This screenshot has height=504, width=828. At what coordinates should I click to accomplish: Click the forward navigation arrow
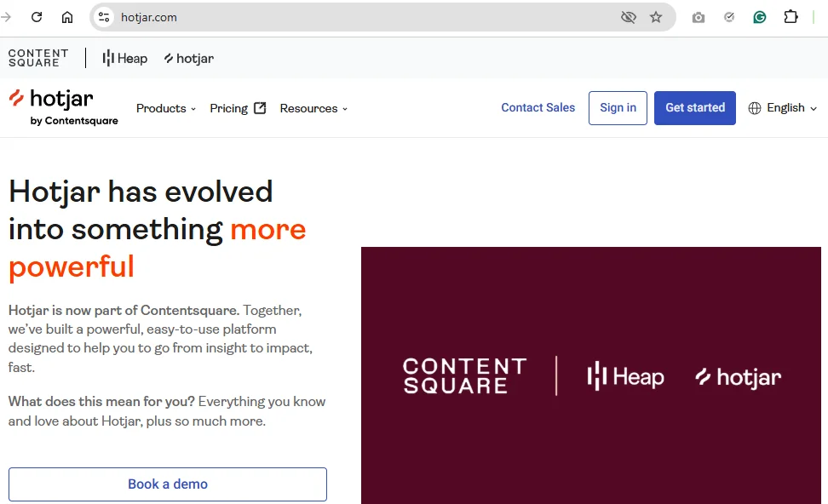(6, 17)
